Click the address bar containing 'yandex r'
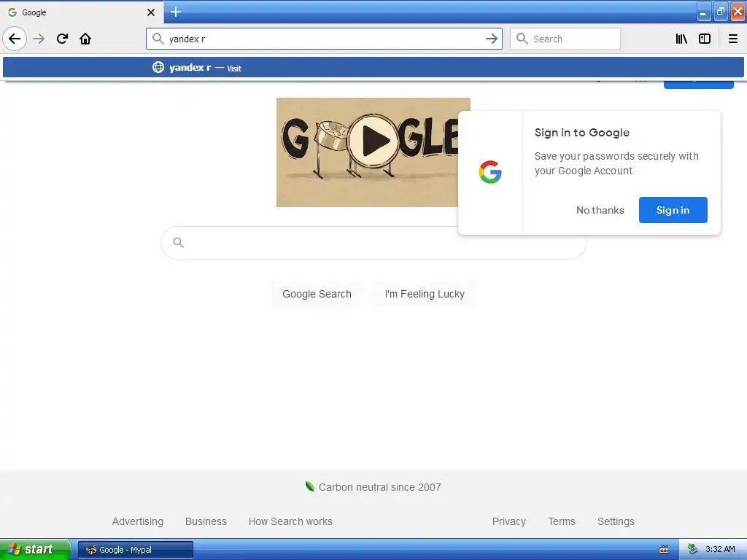Screen dimensions: 747x560 click(x=324, y=39)
